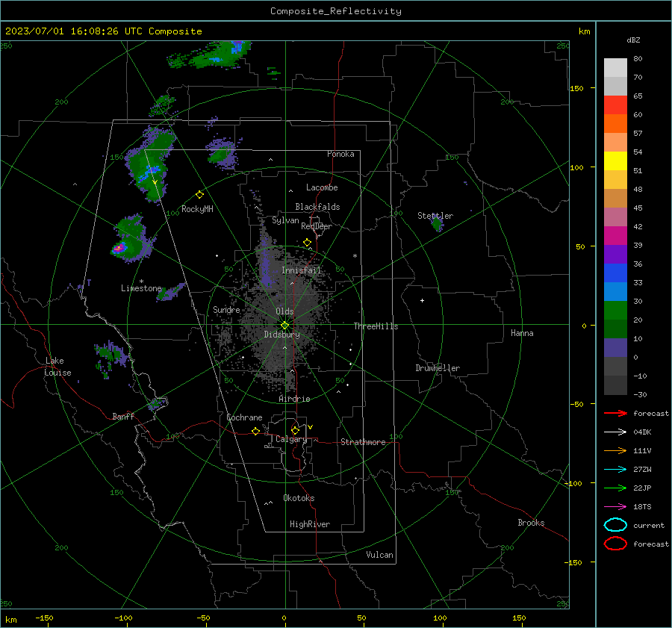Click the Limestone label
The height and width of the screenshot is (628, 672).
(x=141, y=288)
